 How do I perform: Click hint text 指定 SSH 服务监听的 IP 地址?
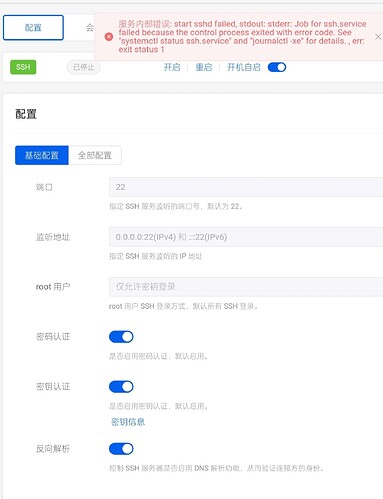tap(156, 256)
